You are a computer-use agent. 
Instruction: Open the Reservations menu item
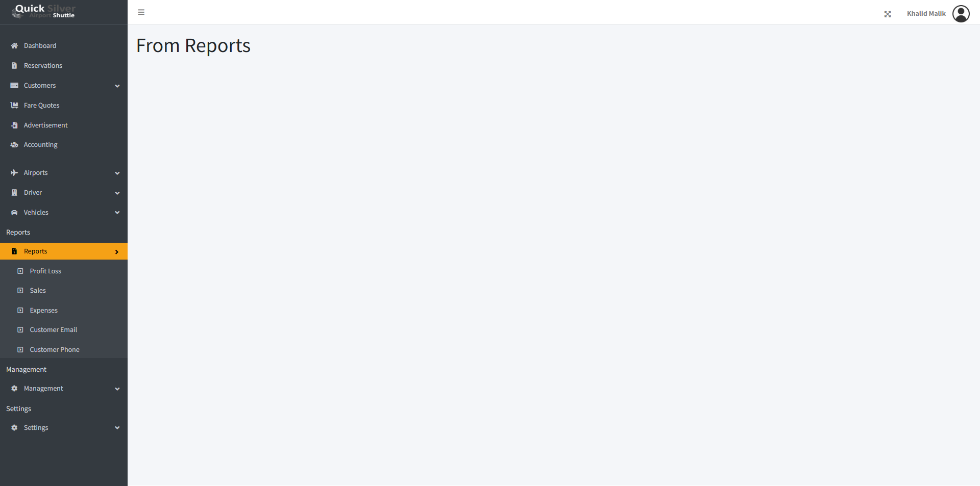[x=43, y=66]
